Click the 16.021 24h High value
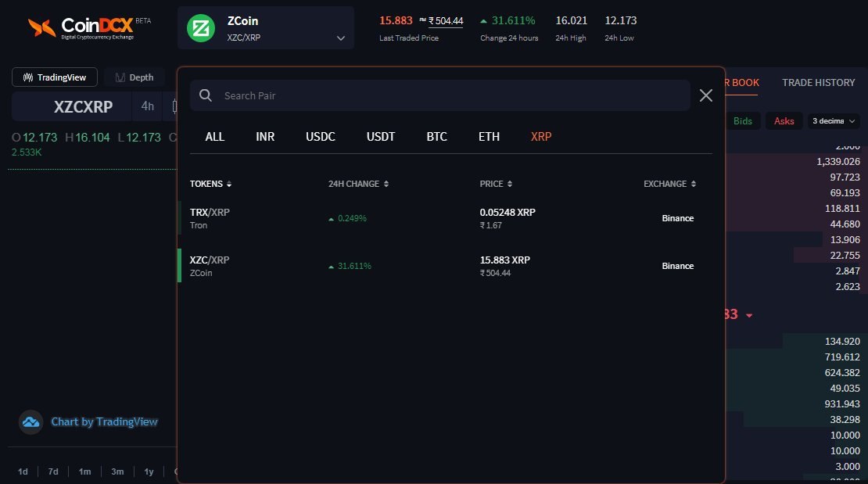The width and height of the screenshot is (868, 484). point(572,20)
